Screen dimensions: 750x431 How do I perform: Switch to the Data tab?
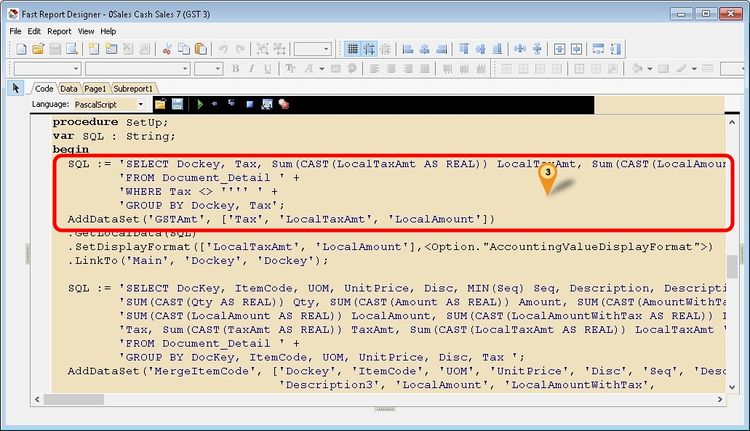tap(69, 88)
